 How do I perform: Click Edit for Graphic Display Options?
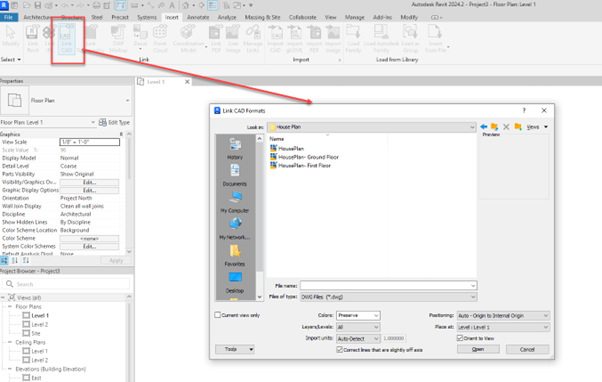point(89,190)
